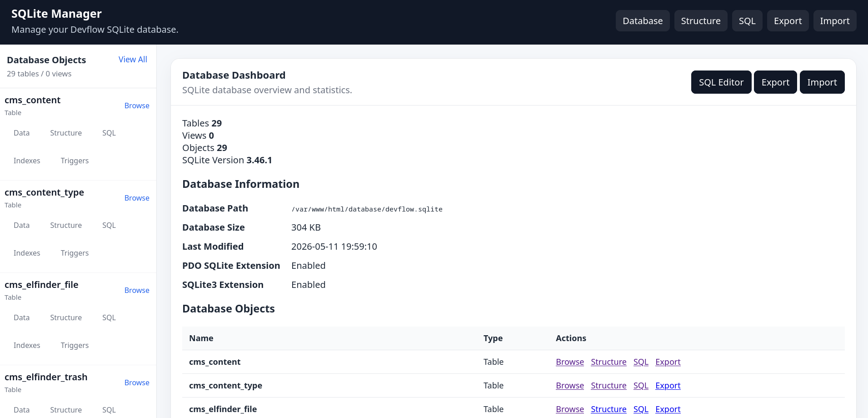
Task: Click View All database objects link
Action: [x=133, y=60]
